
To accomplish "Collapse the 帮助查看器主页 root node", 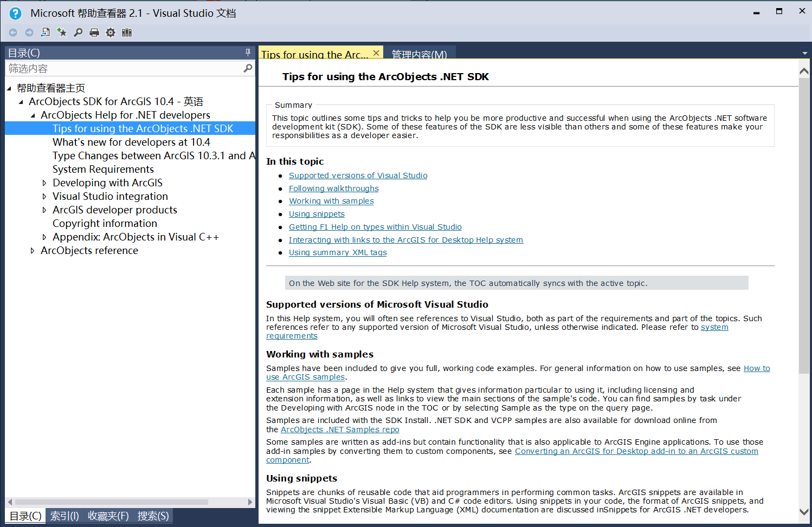I will 9,88.
